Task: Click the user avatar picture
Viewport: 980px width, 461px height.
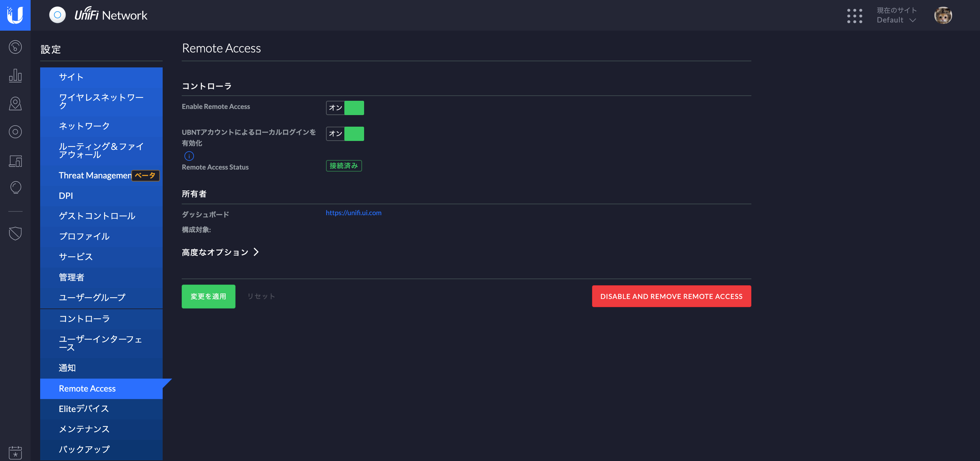Action: coord(943,15)
